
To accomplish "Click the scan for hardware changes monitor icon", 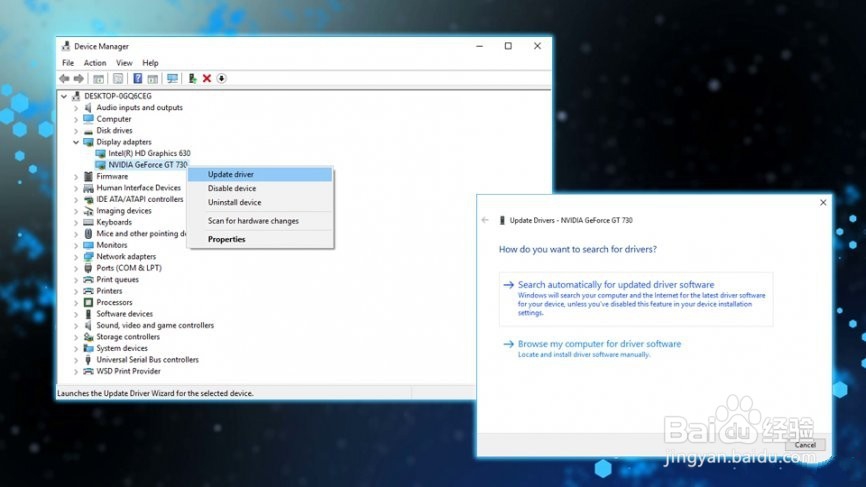I will pos(172,78).
